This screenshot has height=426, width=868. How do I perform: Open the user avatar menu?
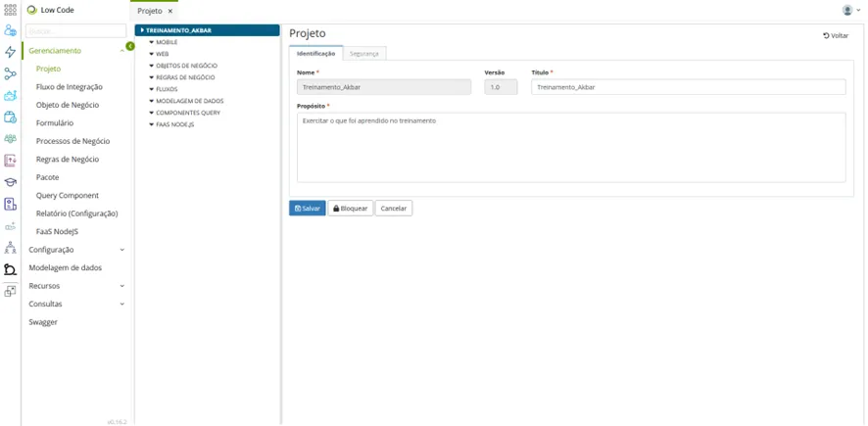pyautogui.click(x=847, y=10)
